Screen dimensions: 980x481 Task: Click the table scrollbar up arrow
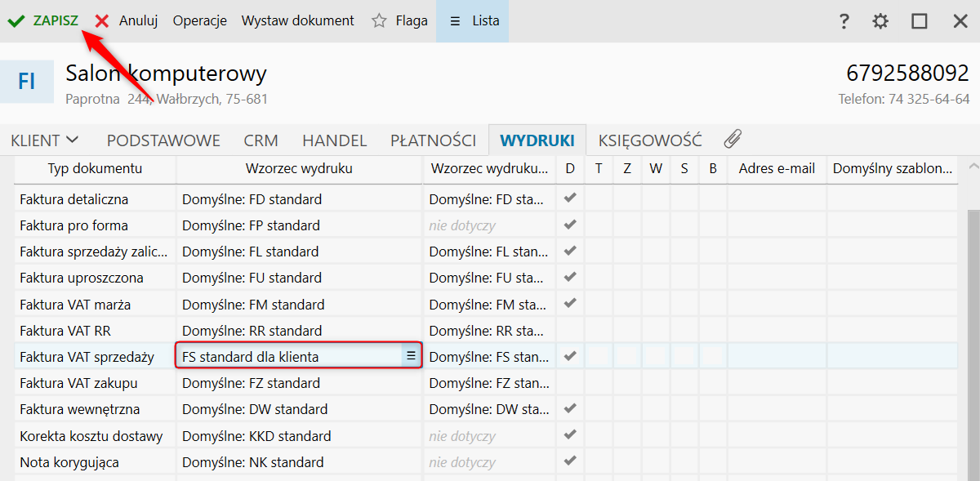[973, 167]
